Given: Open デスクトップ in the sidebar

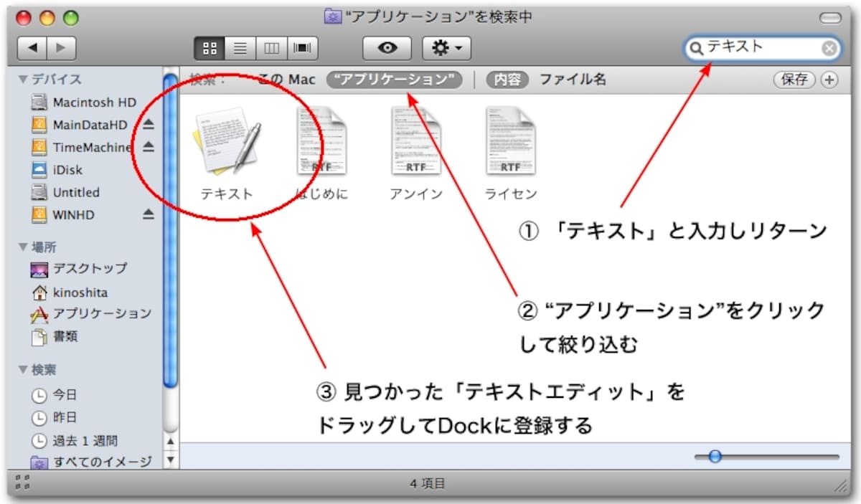Looking at the screenshot, I should [x=79, y=269].
